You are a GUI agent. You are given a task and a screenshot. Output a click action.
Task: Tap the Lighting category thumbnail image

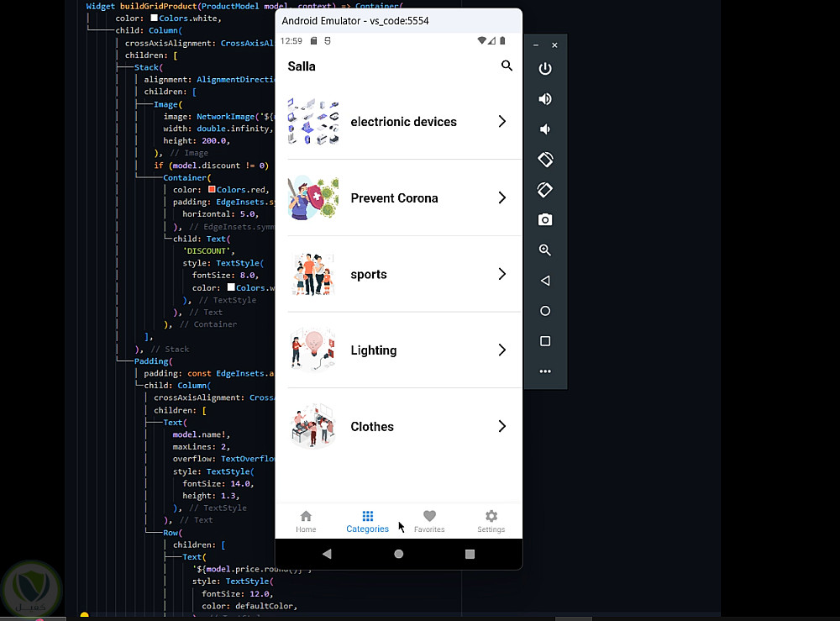click(x=313, y=350)
